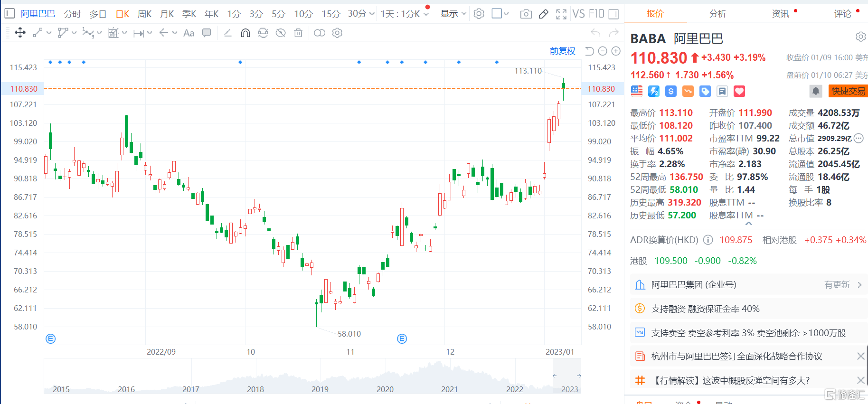
Task: Select the arrow annotation tool
Action: coord(164,33)
